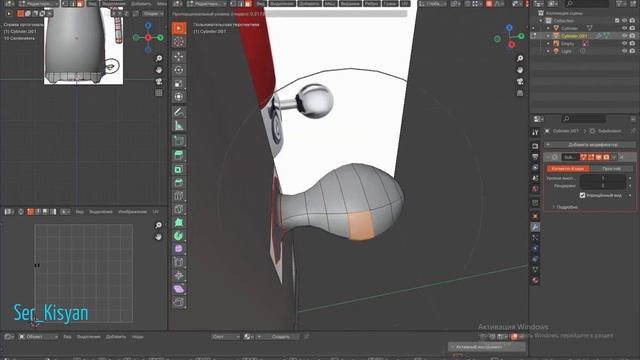Select the Move tool
The image size is (640, 360).
(179, 56)
